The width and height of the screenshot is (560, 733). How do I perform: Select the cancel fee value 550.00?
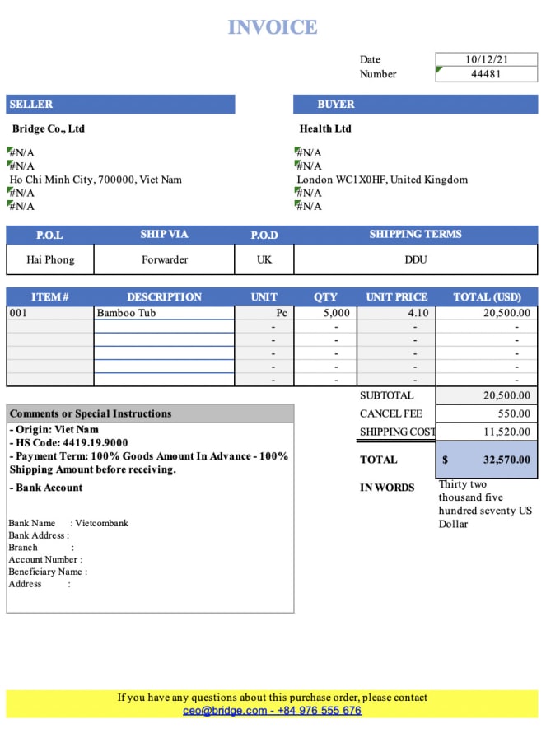pos(487,413)
